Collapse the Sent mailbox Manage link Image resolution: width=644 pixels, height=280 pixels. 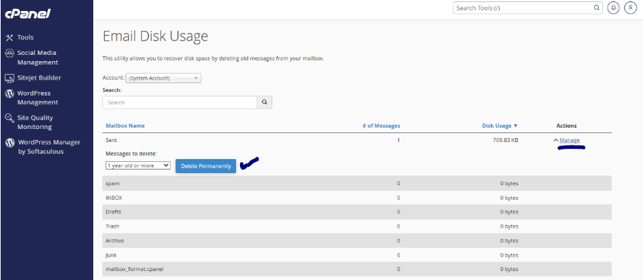tap(569, 141)
